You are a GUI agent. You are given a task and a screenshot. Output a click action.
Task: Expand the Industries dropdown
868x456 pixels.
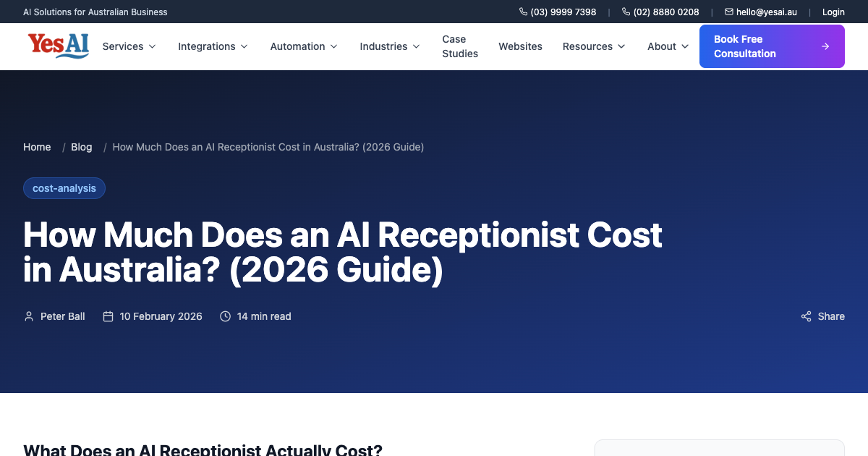pyautogui.click(x=416, y=46)
